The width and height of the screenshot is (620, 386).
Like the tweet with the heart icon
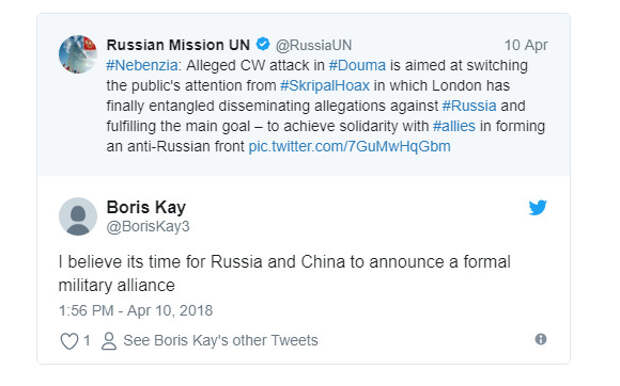click(69, 341)
